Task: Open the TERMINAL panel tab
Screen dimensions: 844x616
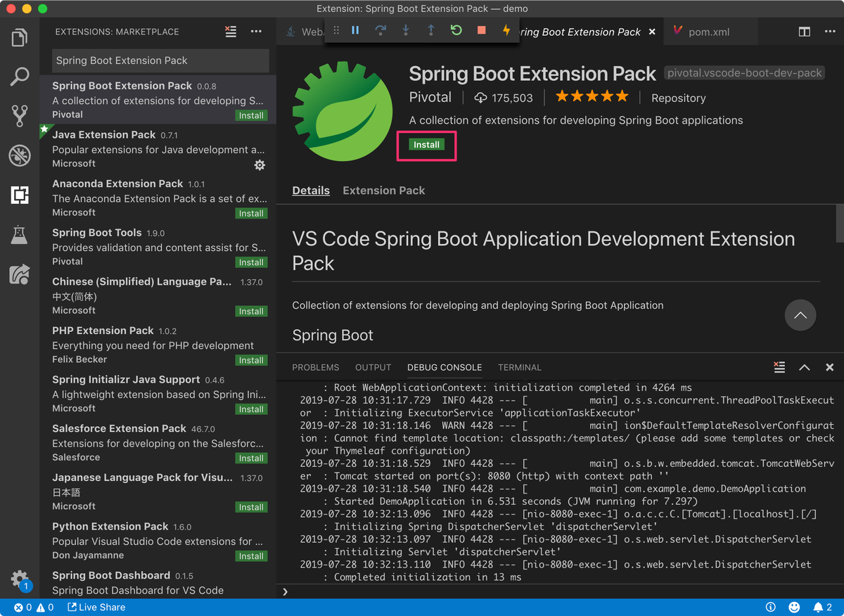Action: [x=520, y=368]
